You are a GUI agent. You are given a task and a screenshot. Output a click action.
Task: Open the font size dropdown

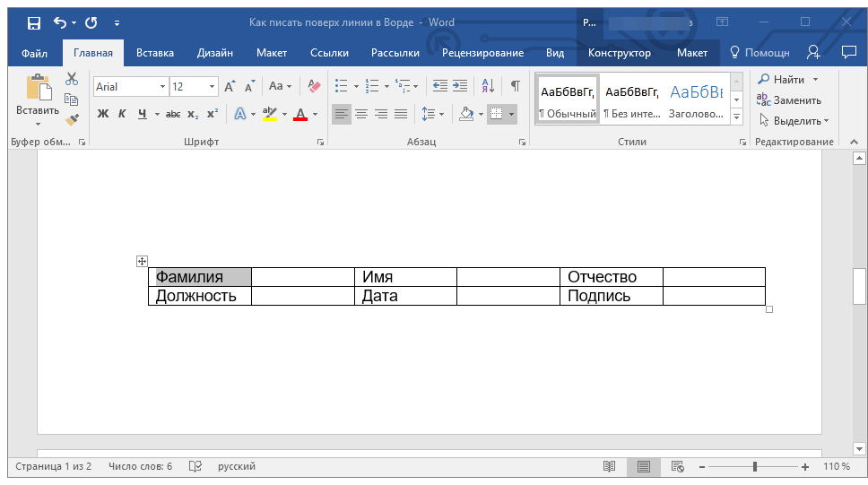[213, 87]
